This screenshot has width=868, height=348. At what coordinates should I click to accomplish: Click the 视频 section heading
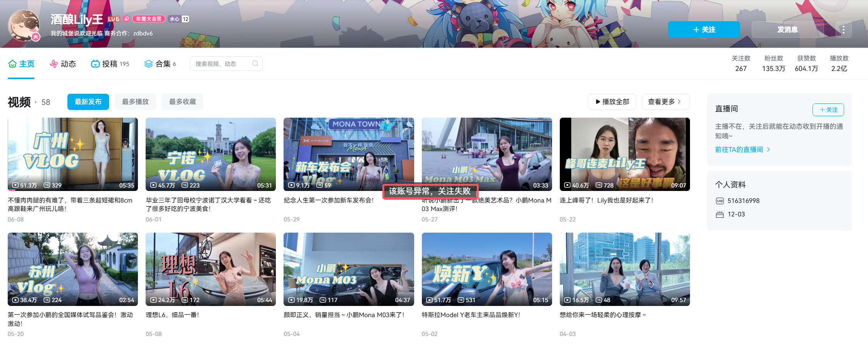[x=19, y=102]
